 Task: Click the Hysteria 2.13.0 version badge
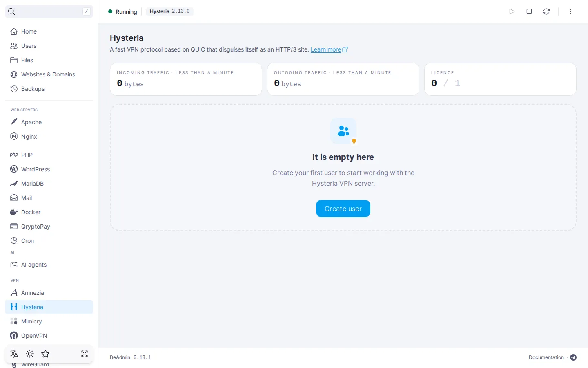click(169, 11)
